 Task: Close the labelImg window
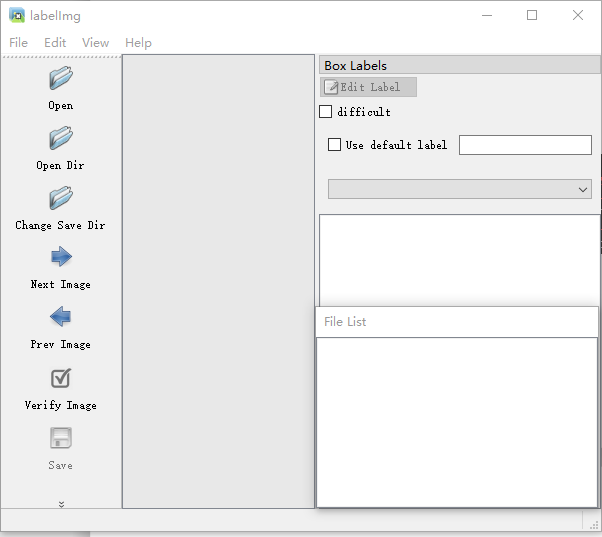(x=578, y=15)
